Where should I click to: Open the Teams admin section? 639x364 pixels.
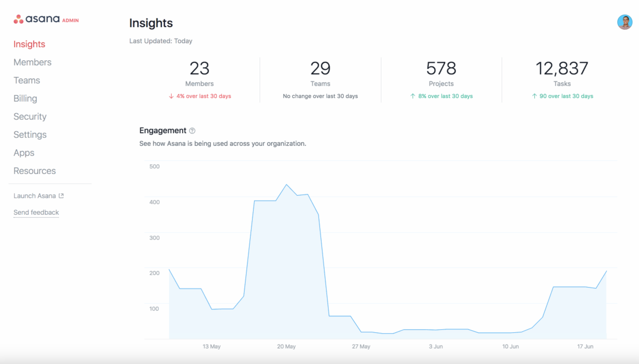click(27, 80)
